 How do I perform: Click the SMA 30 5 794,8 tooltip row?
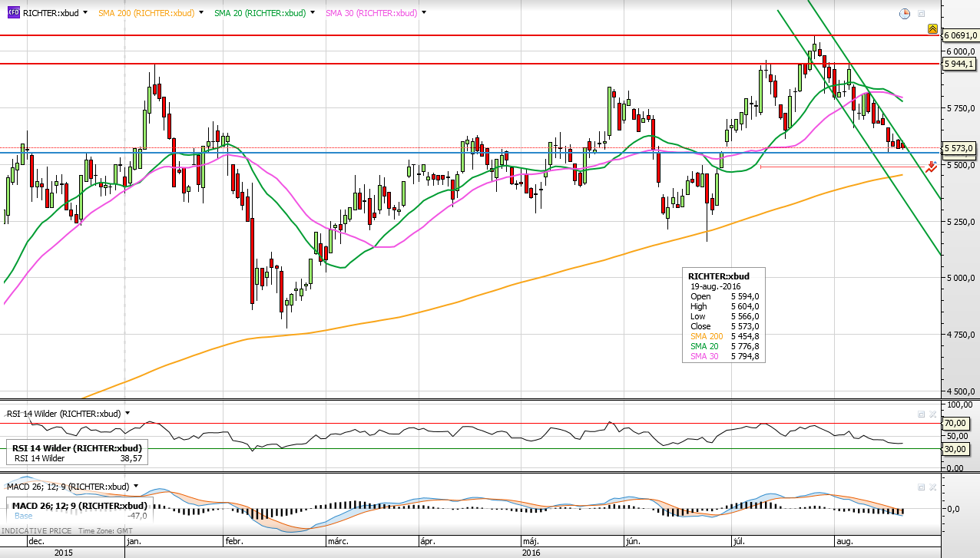click(x=724, y=356)
